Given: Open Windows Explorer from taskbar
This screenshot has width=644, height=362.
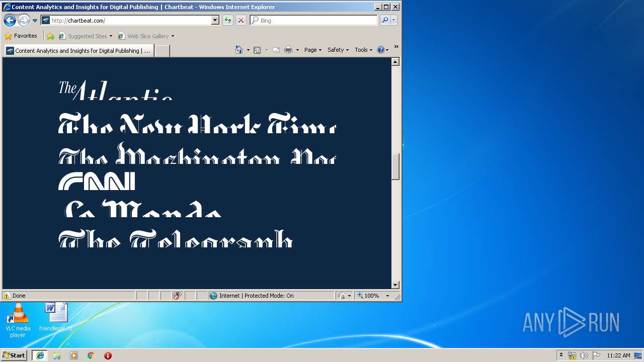Looking at the screenshot, I should (57, 355).
